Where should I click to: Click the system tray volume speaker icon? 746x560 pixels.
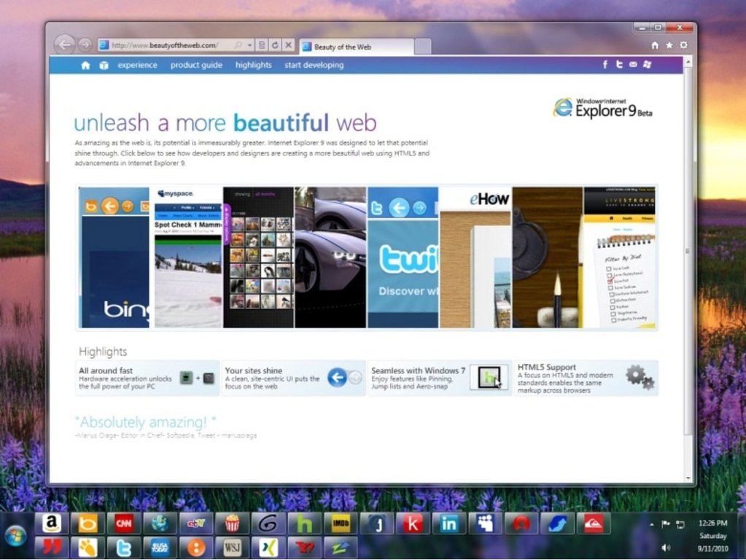click(665, 547)
